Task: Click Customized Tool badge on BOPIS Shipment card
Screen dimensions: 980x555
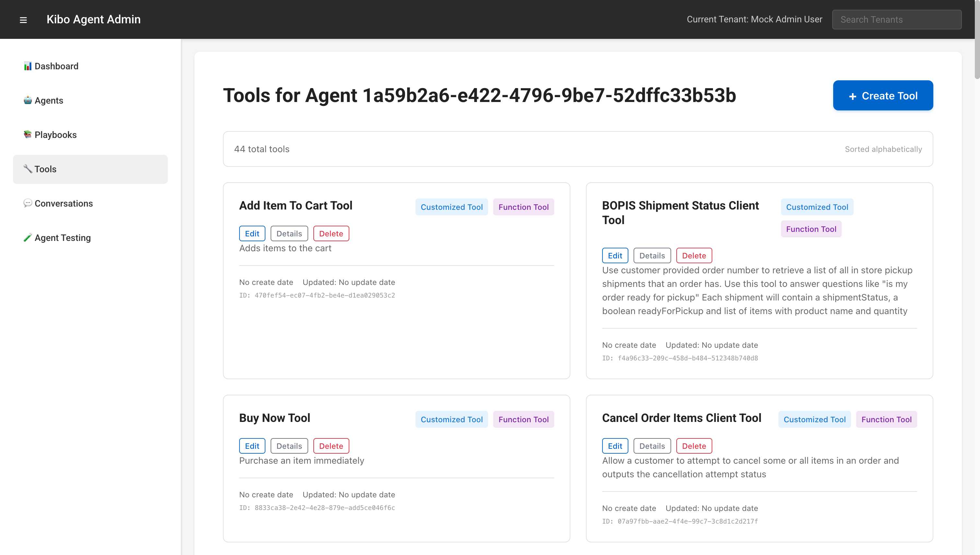Action: coord(817,207)
